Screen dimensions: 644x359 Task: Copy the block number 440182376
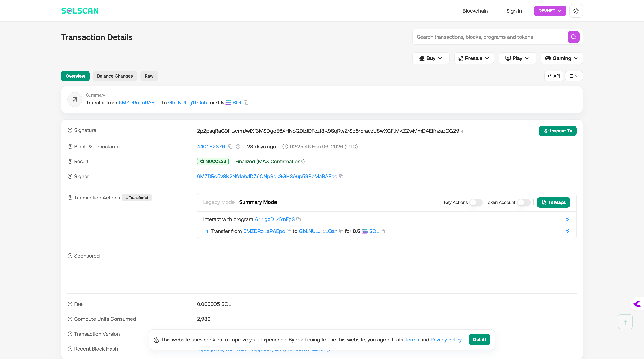click(230, 147)
